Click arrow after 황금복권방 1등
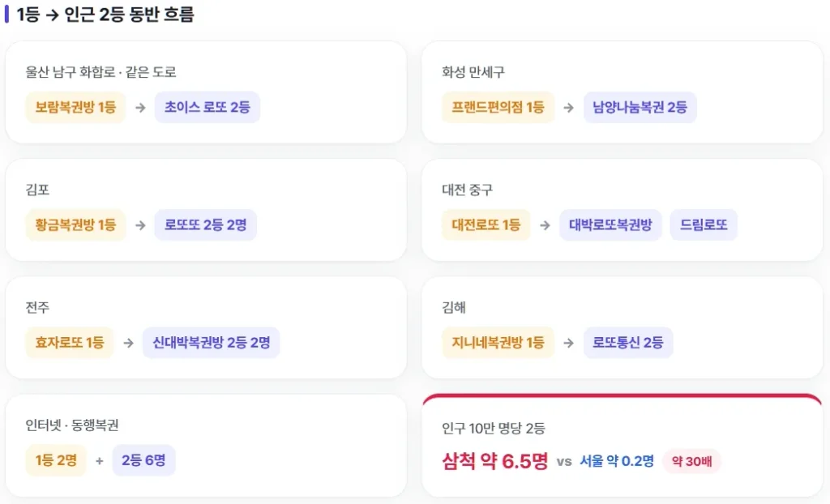The image size is (830, 504). tap(140, 225)
